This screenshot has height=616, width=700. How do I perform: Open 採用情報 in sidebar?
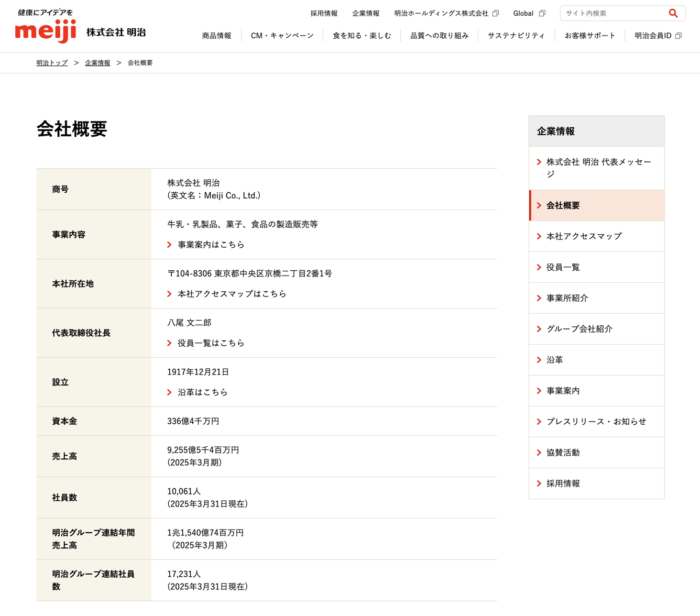click(597, 484)
